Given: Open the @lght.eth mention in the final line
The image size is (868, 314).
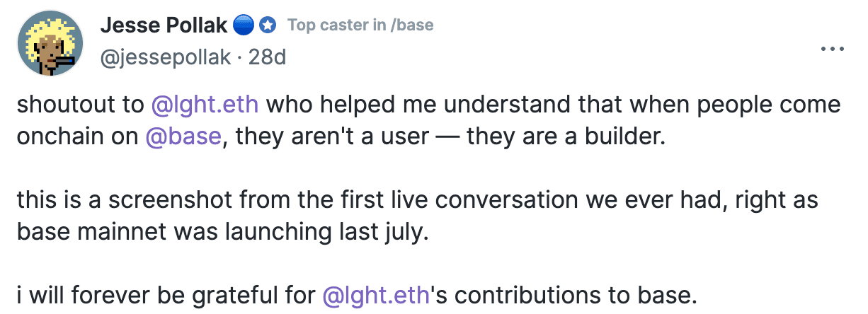Looking at the screenshot, I should coord(376,295).
